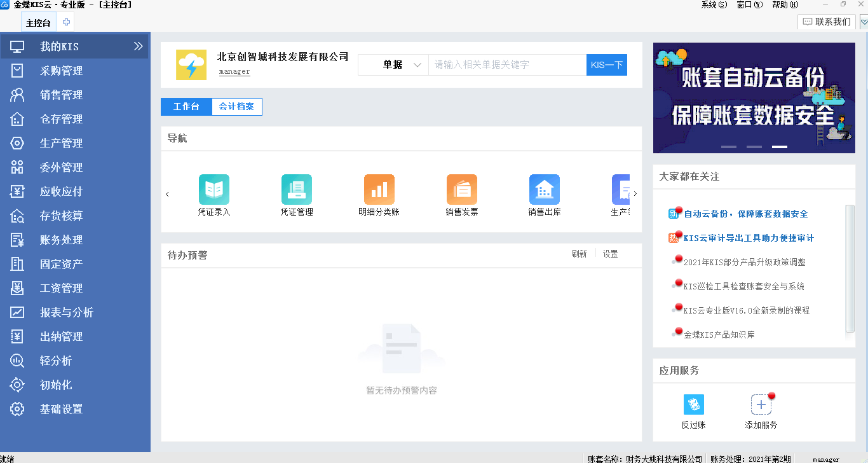Open KIS云专业版V16.0全新录制的课程 link
Viewport: 868px width, 463px height.
point(747,310)
